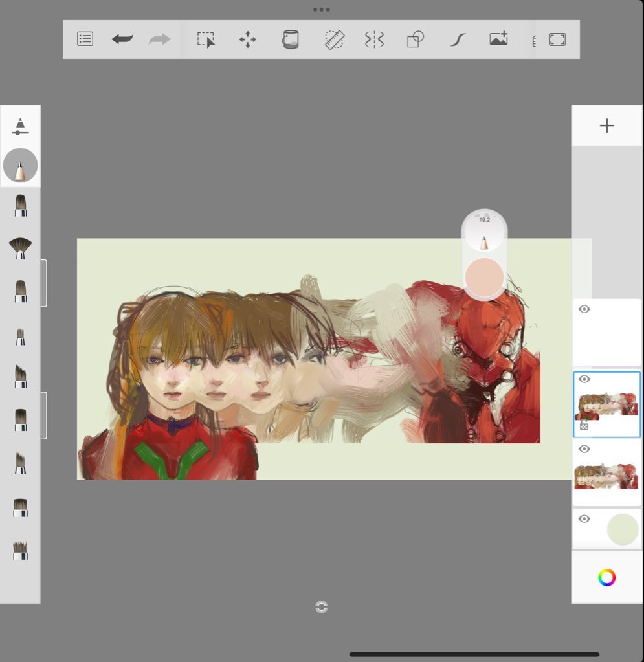Enter fullscreen mode with frame icon
The image size is (644, 662).
tap(557, 39)
